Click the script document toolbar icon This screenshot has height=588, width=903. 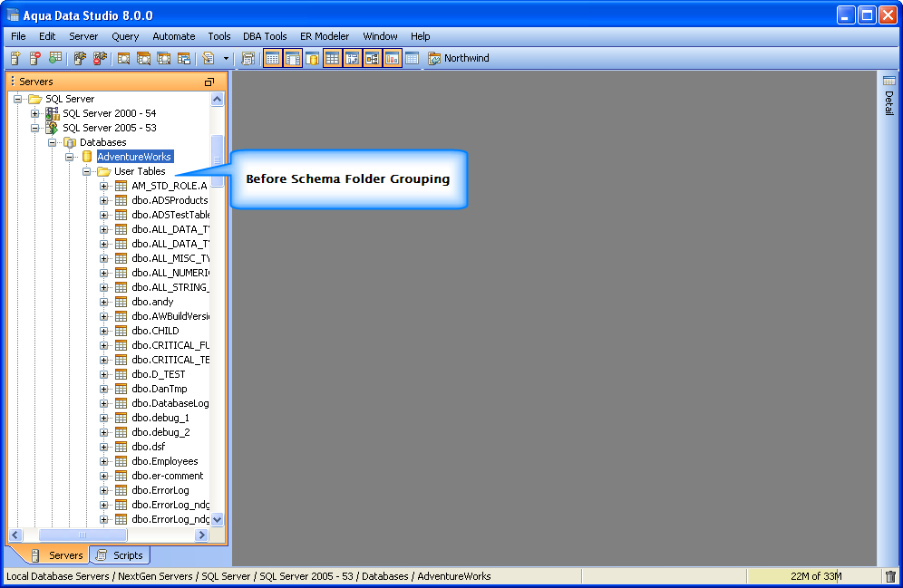coord(209,58)
